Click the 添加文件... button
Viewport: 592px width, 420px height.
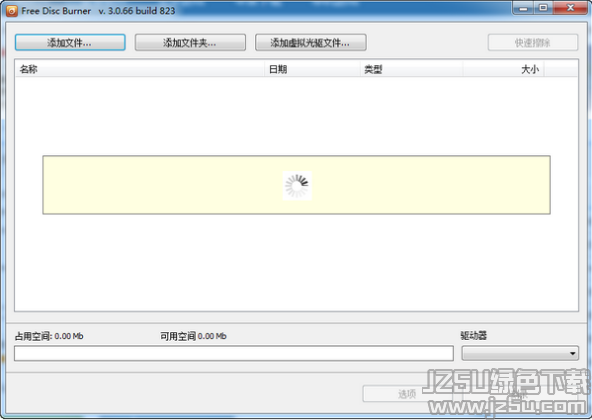pos(70,42)
